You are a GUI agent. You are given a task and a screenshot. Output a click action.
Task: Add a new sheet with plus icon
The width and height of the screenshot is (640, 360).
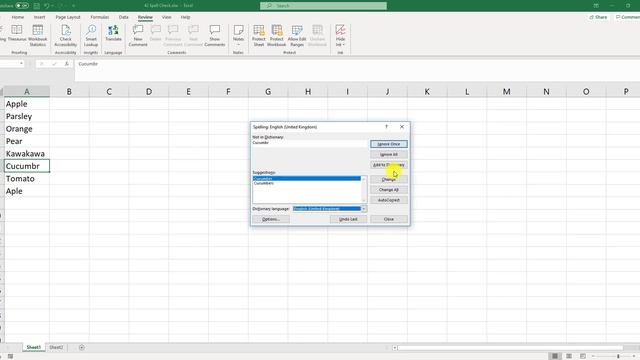click(x=82, y=347)
